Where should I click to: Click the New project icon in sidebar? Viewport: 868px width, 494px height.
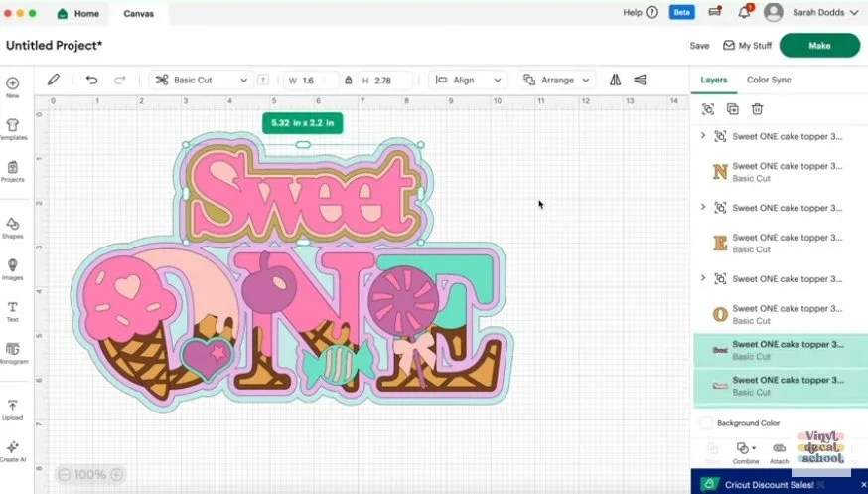click(x=12, y=86)
